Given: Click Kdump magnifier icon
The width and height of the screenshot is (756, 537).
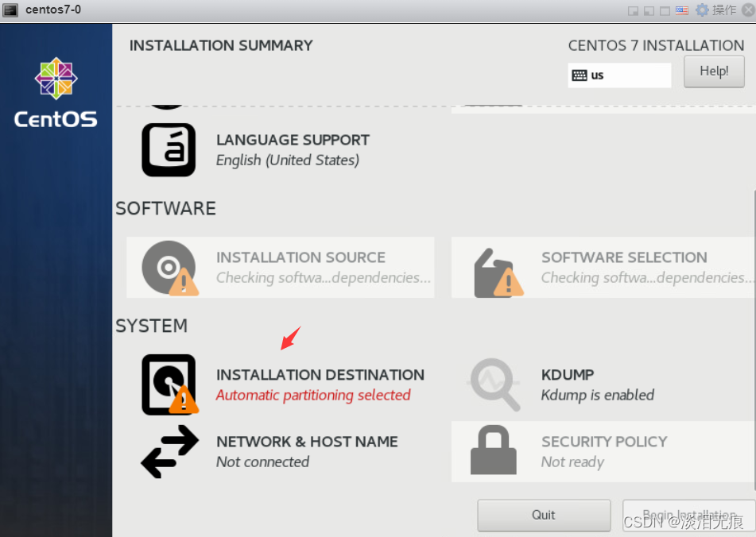Looking at the screenshot, I should tap(494, 384).
